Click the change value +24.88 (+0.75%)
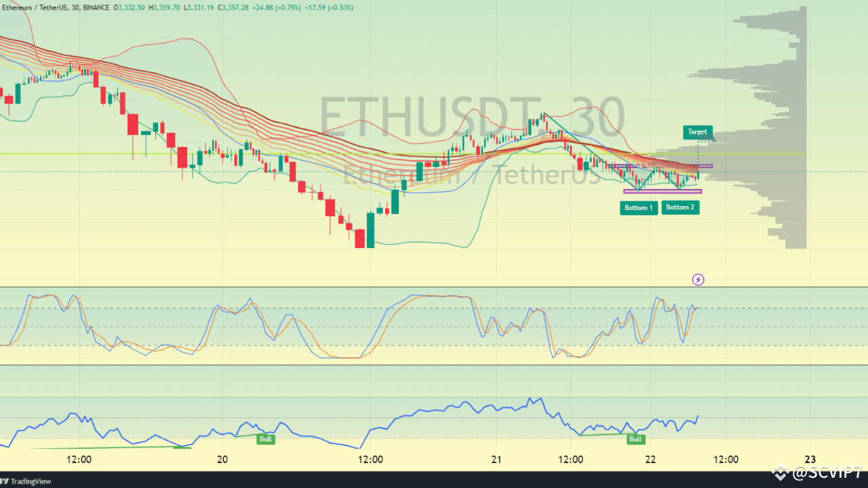Image resolution: width=868 pixels, height=488 pixels. tap(277, 7)
